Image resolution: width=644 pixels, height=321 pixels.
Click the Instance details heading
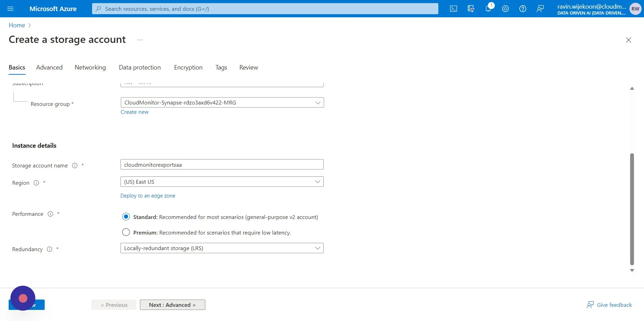point(34,146)
